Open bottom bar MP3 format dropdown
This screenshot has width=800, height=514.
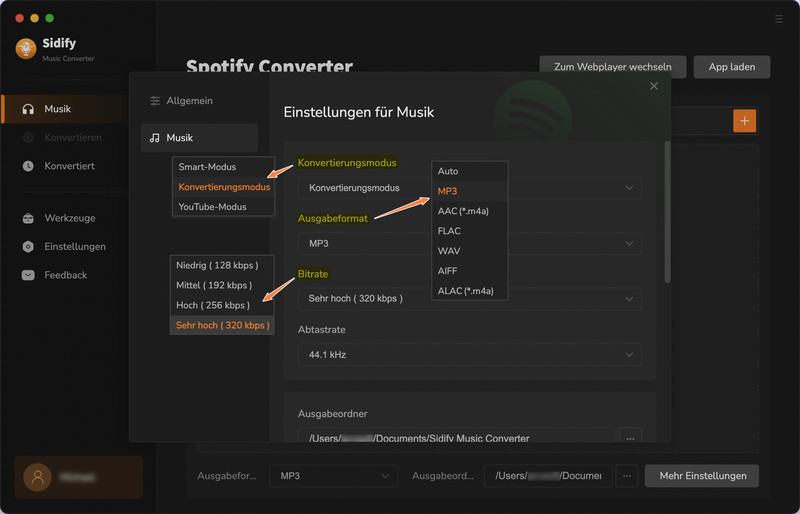[333, 476]
